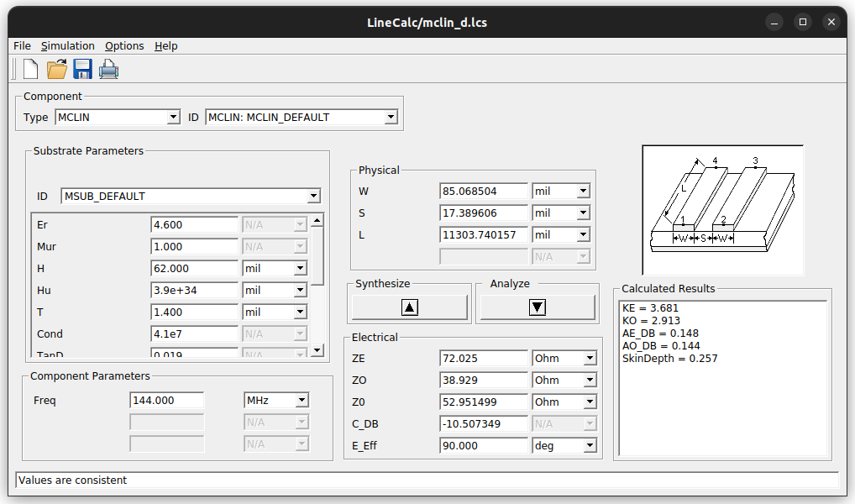
Task: Open the L unit mil dropdown
Action: click(583, 234)
